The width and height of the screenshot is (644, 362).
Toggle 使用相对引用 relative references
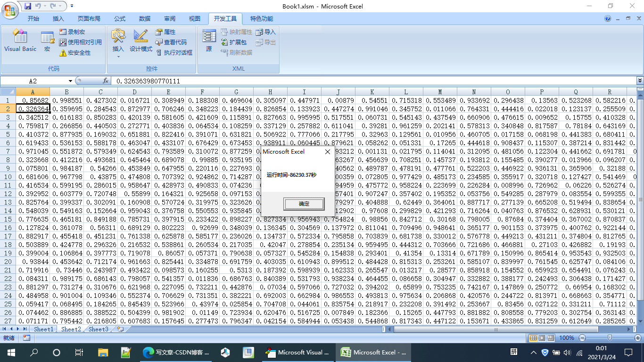(80, 42)
